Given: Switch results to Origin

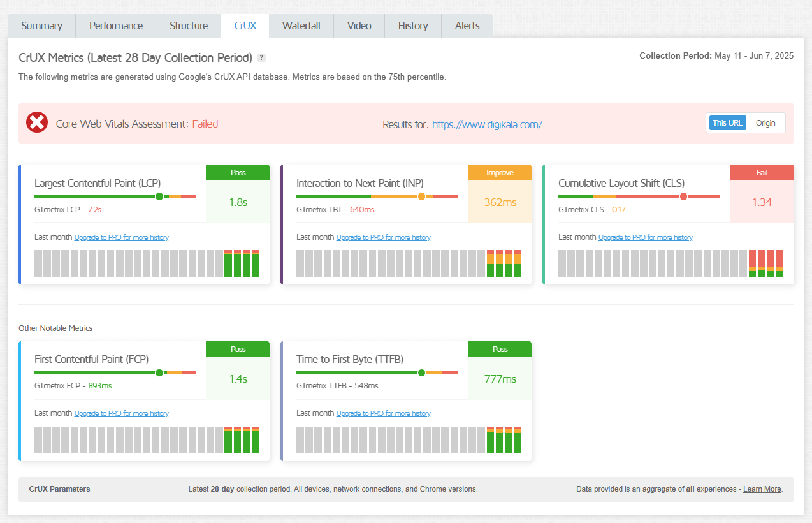Looking at the screenshot, I should 765,122.
